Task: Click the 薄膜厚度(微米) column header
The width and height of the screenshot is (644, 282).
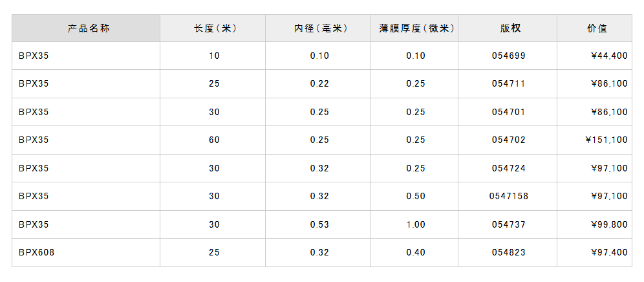Action: pyautogui.click(x=416, y=28)
